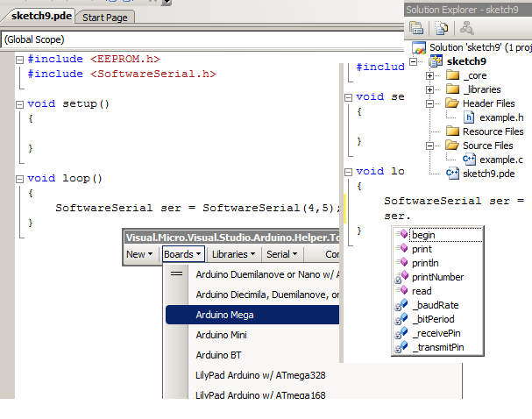
Task: Switch to the Start Page tab
Action: [x=105, y=18]
